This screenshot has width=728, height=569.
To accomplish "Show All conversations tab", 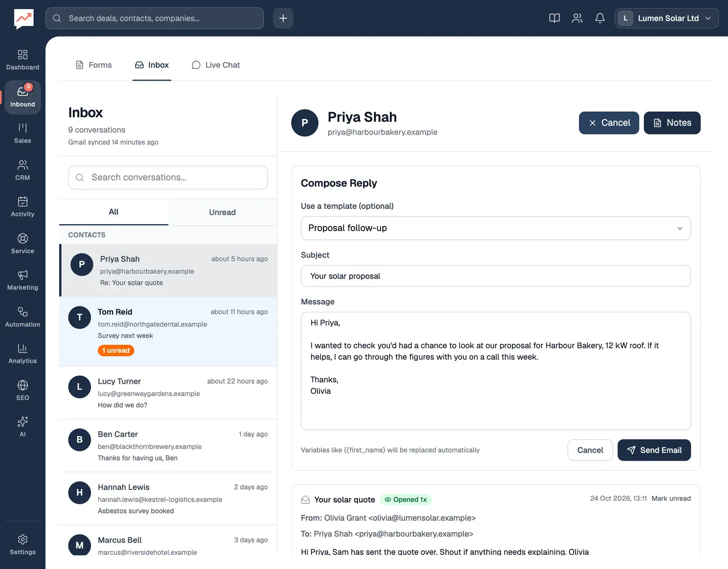I will pyautogui.click(x=114, y=212).
